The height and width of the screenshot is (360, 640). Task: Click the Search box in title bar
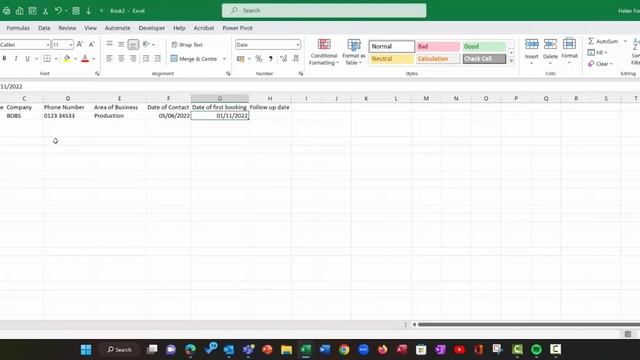(x=324, y=11)
